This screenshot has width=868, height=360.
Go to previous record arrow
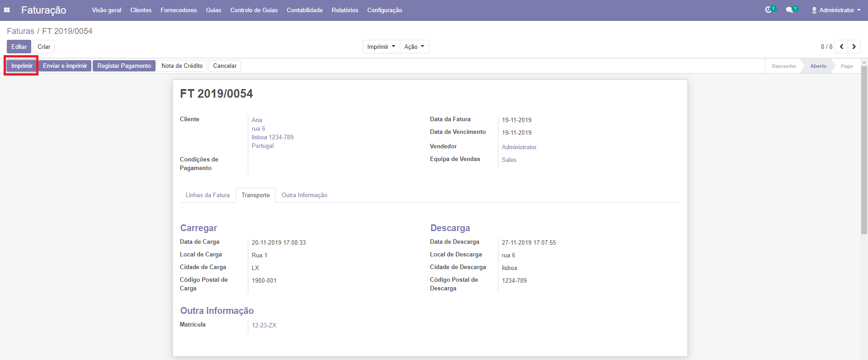[841, 47]
